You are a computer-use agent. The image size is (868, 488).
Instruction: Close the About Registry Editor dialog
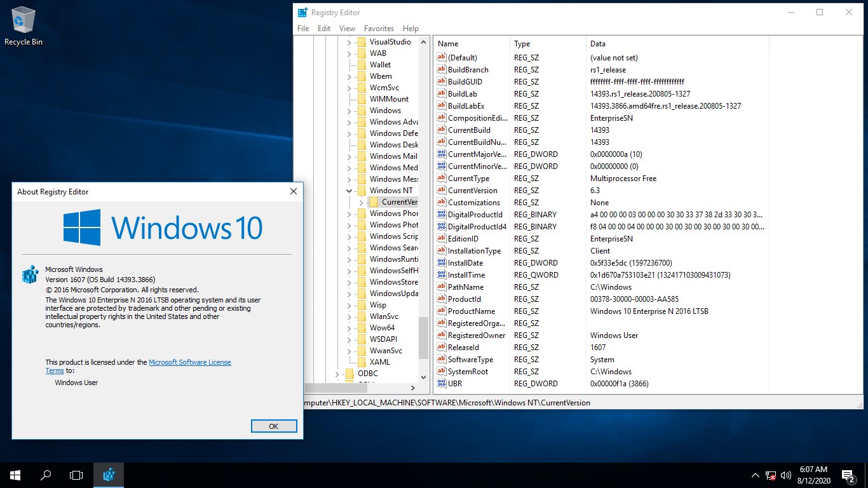(293, 191)
